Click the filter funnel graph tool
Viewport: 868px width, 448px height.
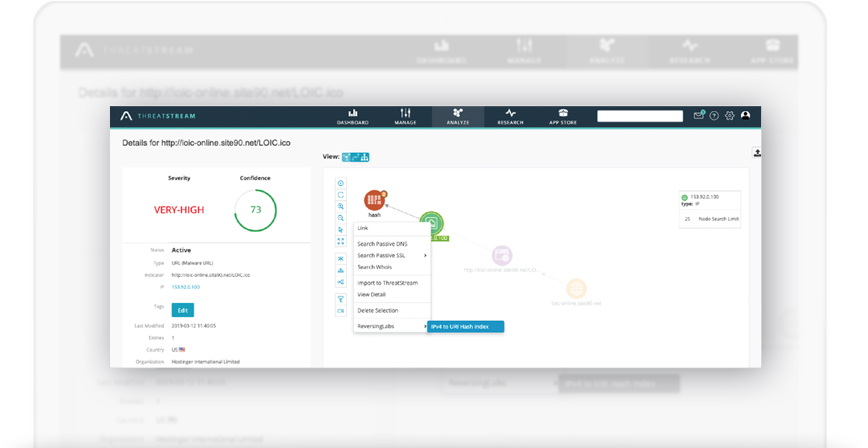(x=340, y=299)
